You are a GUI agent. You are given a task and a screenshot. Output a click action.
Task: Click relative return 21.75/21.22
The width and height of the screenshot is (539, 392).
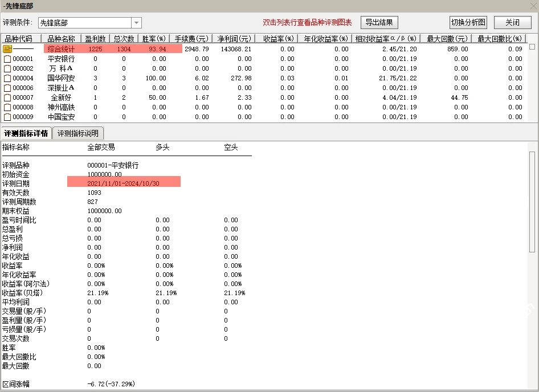tap(398, 78)
